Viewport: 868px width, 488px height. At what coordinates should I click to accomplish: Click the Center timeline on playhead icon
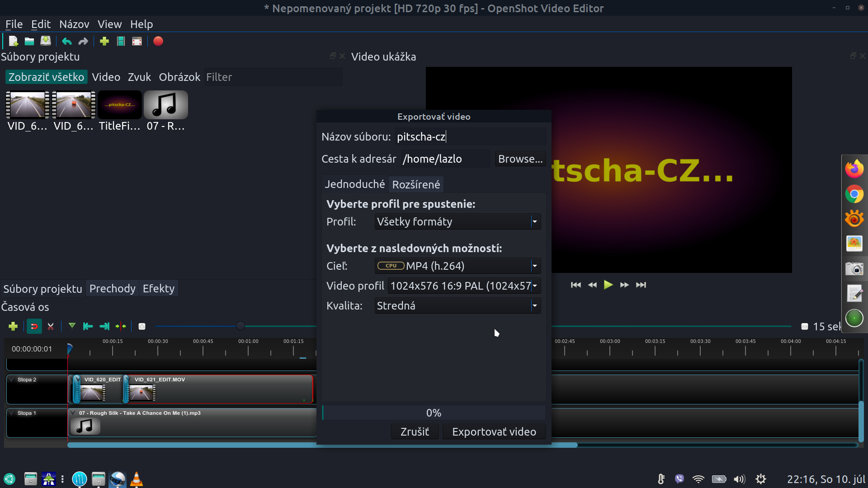121,326
